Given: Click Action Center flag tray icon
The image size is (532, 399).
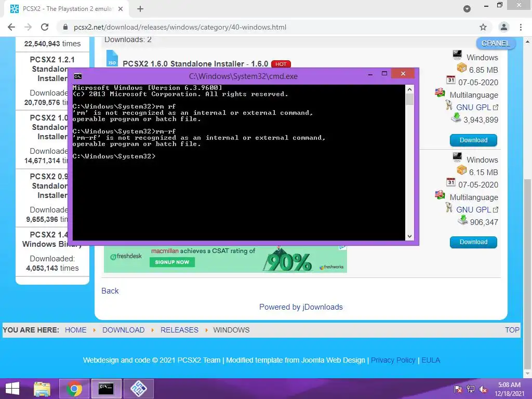Looking at the screenshot, I should (x=458, y=389).
